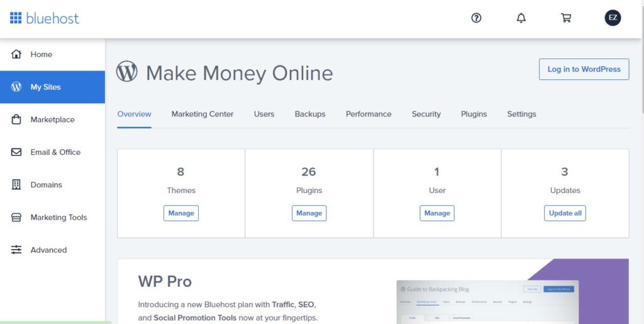
Task: Click the Make Money Online site title
Action: tap(239, 73)
